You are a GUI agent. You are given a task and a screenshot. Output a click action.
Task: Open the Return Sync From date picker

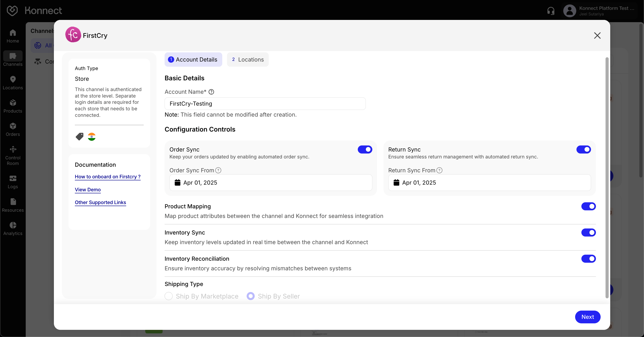pyautogui.click(x=489, y=183)
